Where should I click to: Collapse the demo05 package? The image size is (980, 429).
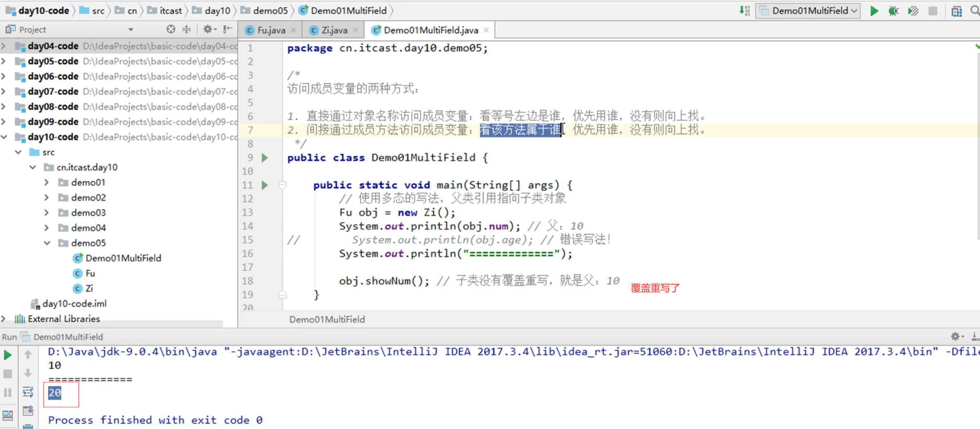point(47,243)
